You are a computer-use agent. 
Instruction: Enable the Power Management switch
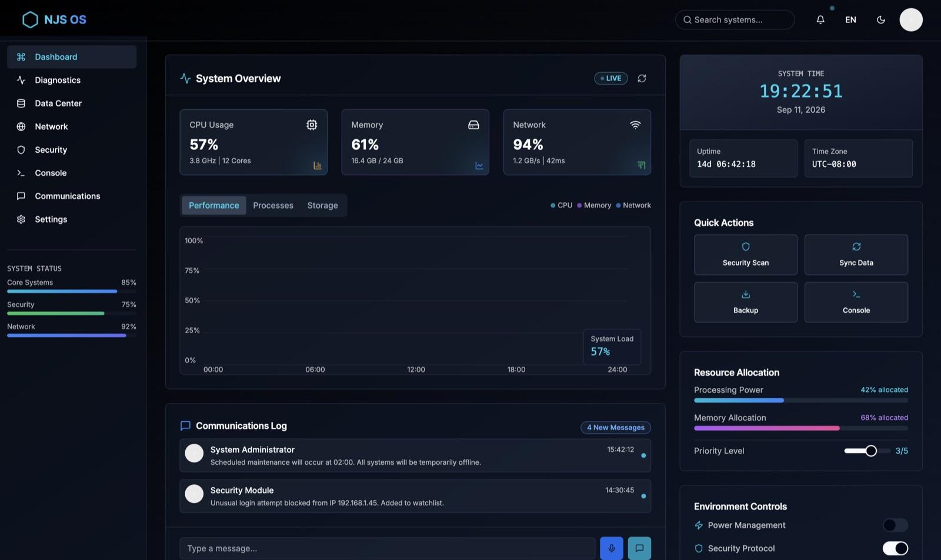tap(895, 525)
